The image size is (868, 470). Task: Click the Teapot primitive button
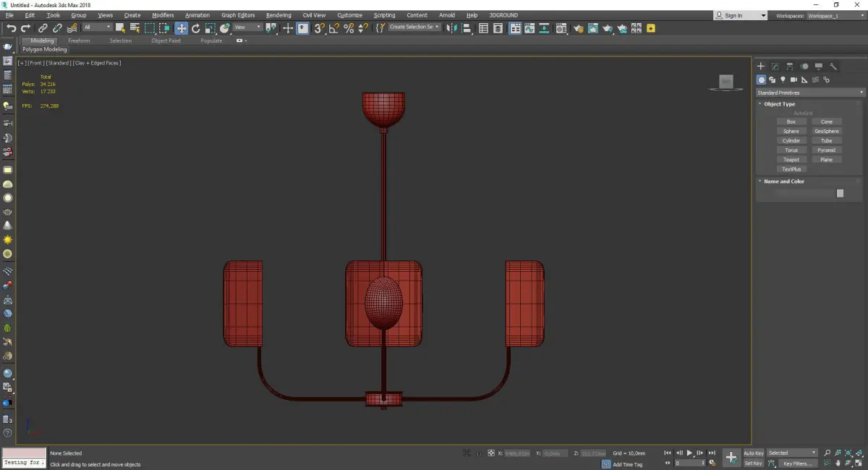(x=791, y=160)
